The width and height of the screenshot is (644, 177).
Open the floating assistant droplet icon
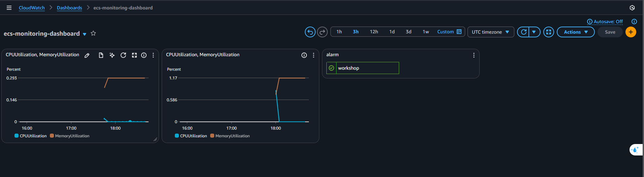[x=635, y=149]
